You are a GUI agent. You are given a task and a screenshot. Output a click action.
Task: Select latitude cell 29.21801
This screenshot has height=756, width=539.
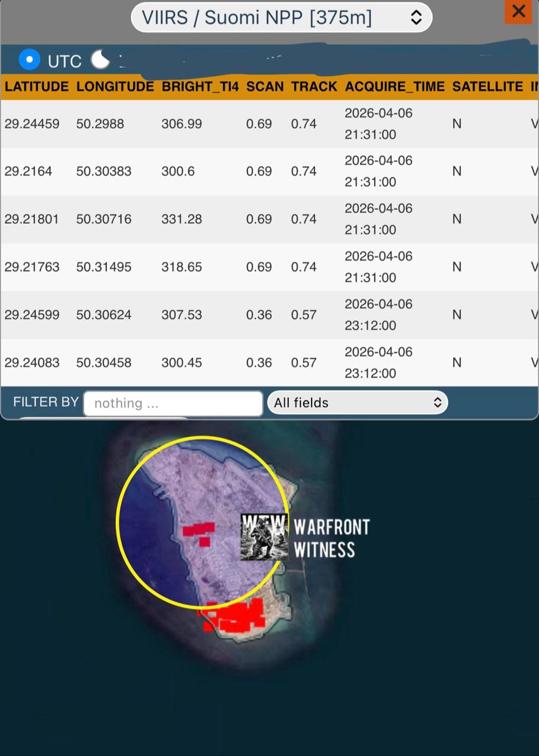[32, 220]
